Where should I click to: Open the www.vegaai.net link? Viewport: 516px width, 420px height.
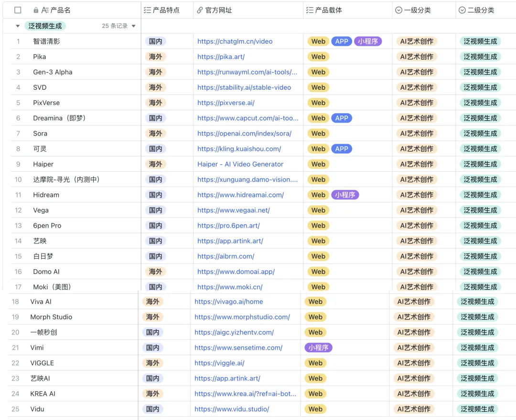[x=234, y=210]
